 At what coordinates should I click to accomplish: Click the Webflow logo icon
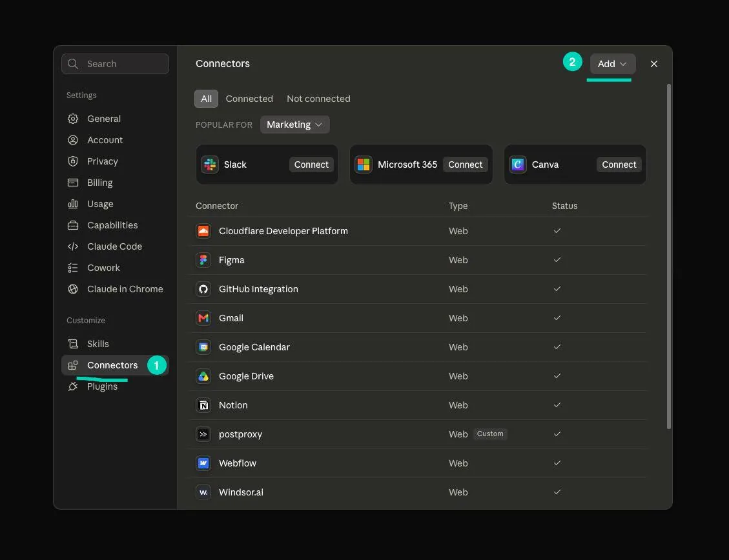click(203, 463)
